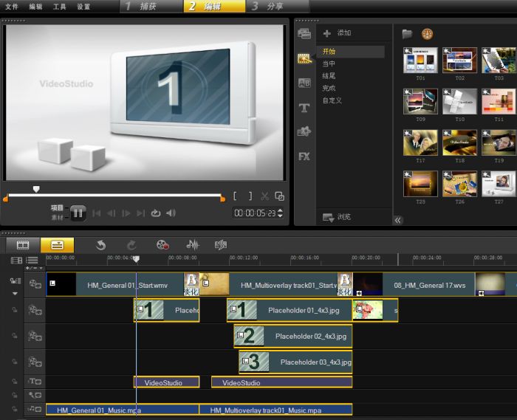The image size is (517, 420).
Task: Increase timecode using the stepper arrows
Action: tap(279, 210)
